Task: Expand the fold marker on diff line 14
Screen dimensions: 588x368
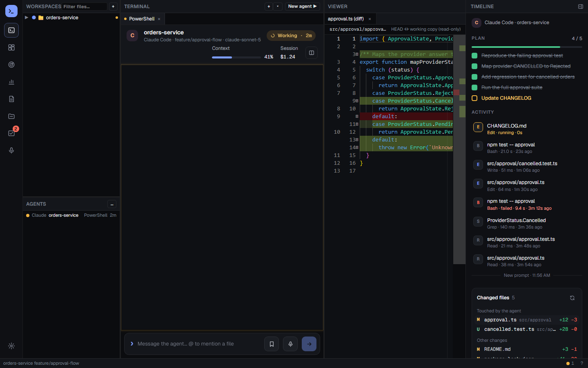Action: tap(357, 148)
